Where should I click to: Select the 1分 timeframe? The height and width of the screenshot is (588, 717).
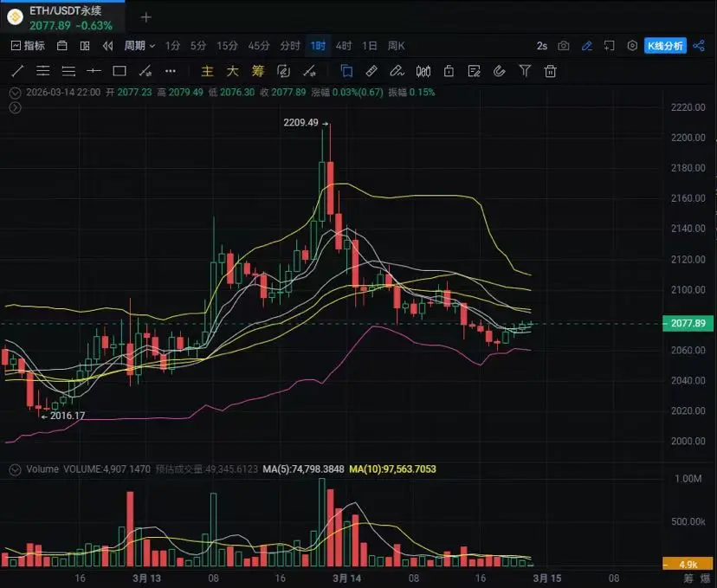(172, 46)
